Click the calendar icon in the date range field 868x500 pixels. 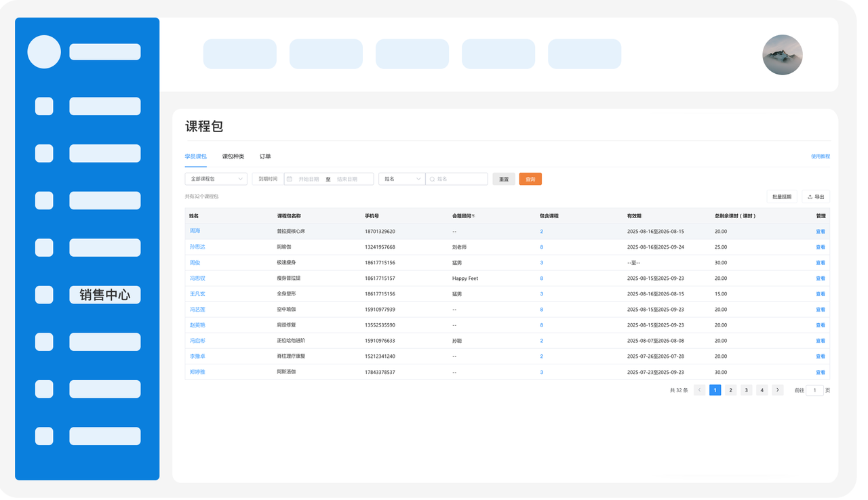pos(290,180)
